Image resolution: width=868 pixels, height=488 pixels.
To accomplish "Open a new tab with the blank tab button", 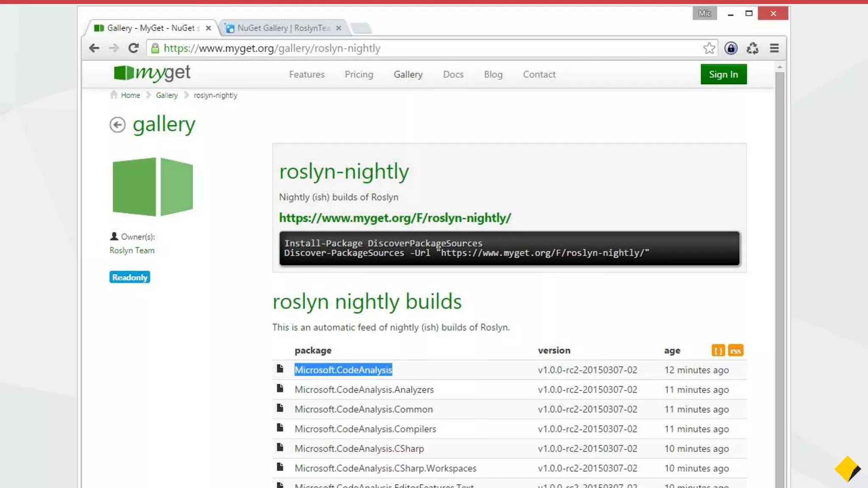I will (x=361, y=28).
